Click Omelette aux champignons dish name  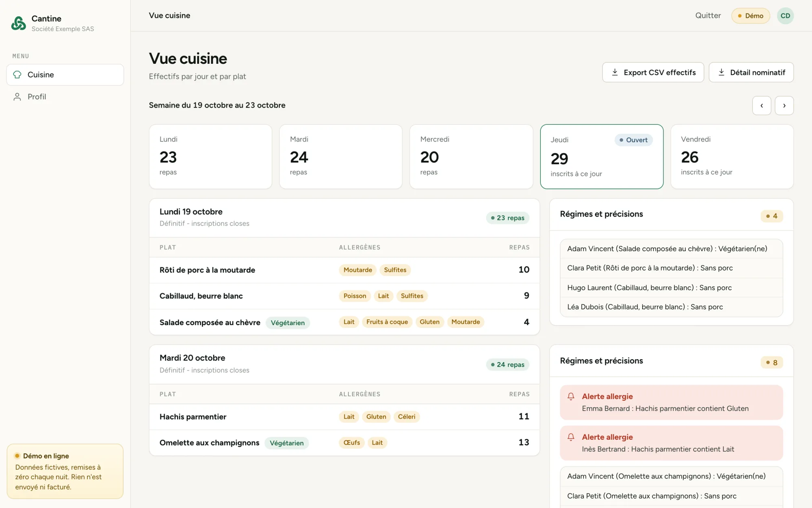tap(209, 443)
